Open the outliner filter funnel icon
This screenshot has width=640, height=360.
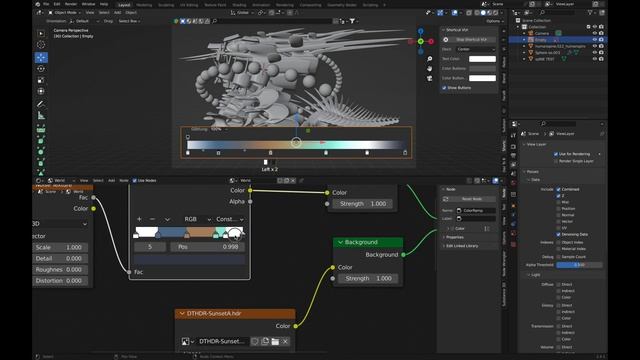point(590,13)
